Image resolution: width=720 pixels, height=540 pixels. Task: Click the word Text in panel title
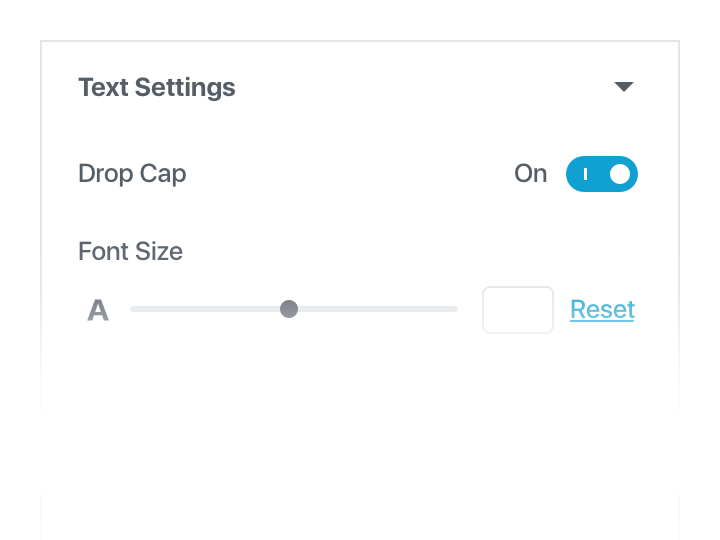102,87
